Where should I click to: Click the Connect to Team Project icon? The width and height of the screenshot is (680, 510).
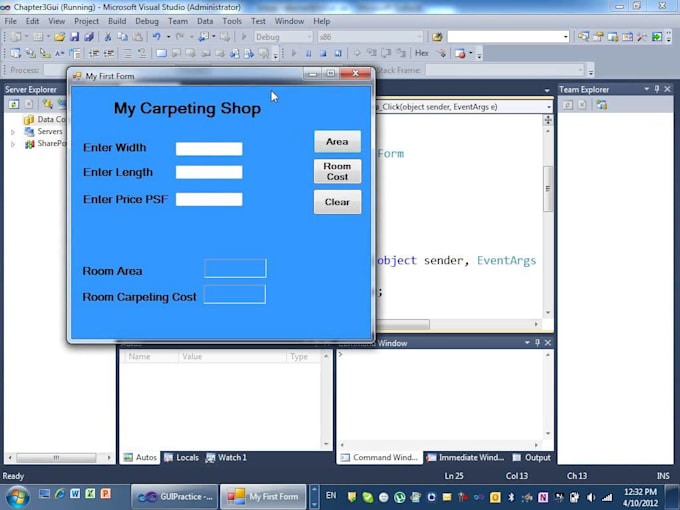(602, 105)
